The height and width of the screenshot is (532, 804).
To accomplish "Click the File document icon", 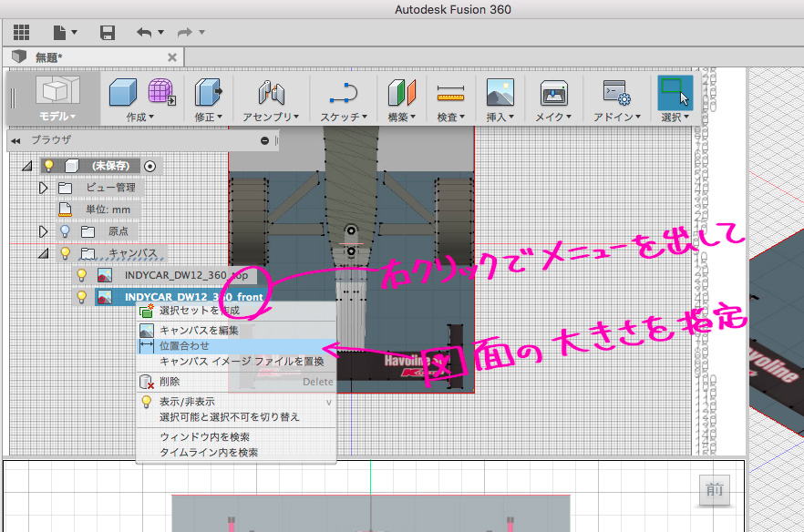I will tap(59, 32).
